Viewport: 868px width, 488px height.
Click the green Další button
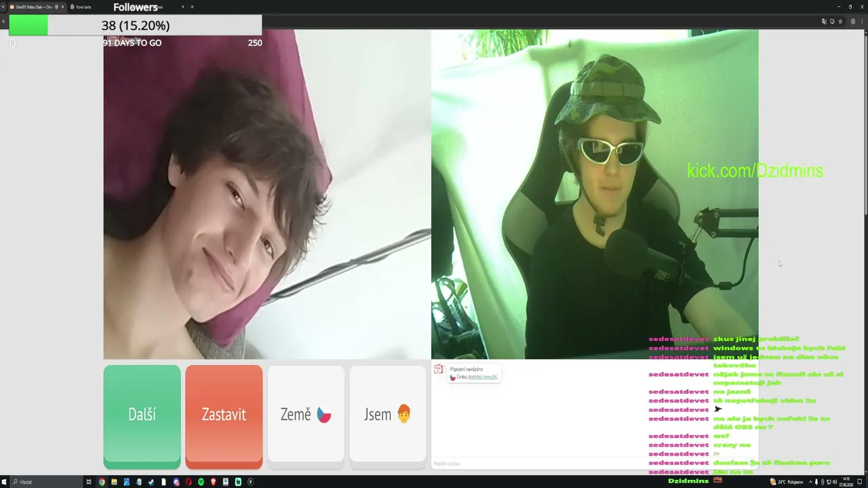tap(142, 416)
